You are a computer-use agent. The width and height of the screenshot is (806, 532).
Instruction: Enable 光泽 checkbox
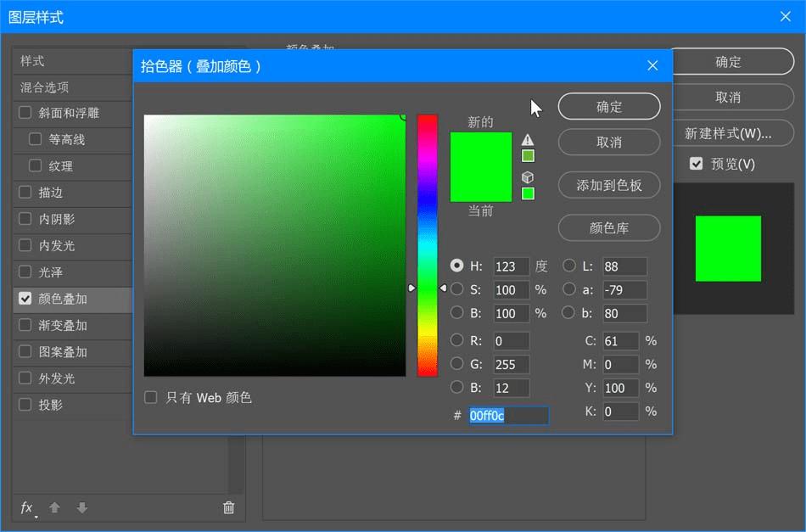pos(25,272)
